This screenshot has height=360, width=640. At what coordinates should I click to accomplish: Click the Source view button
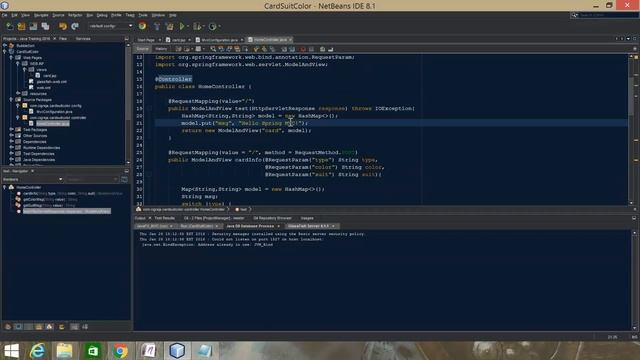[x=142, y=49]
